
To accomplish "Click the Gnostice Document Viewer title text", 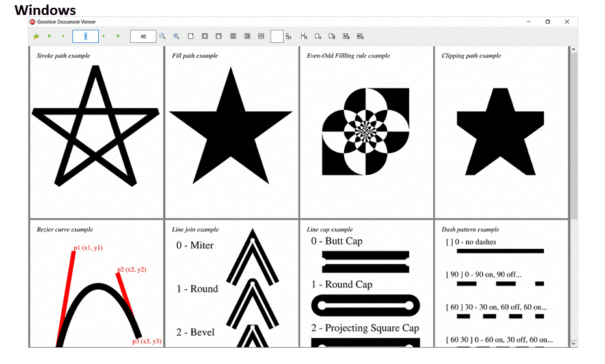I will pyautogui.click(x=66, y=22).
